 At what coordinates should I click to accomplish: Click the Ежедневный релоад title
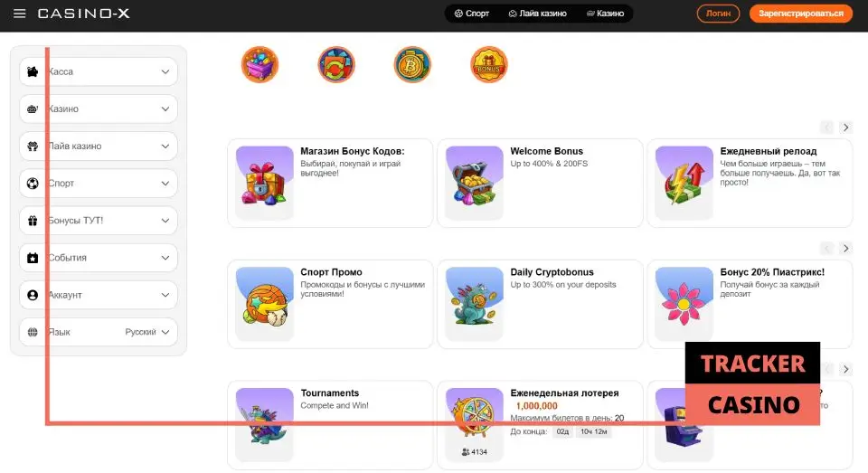[769, 151]
